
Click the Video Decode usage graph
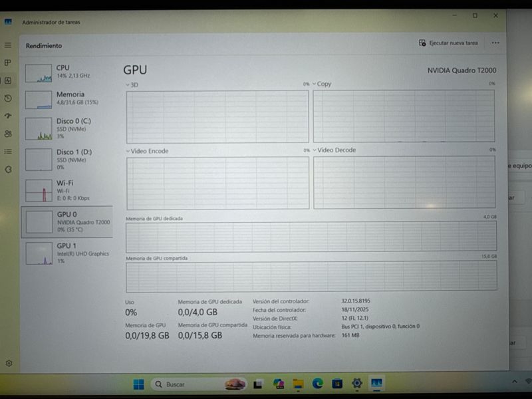404,182
